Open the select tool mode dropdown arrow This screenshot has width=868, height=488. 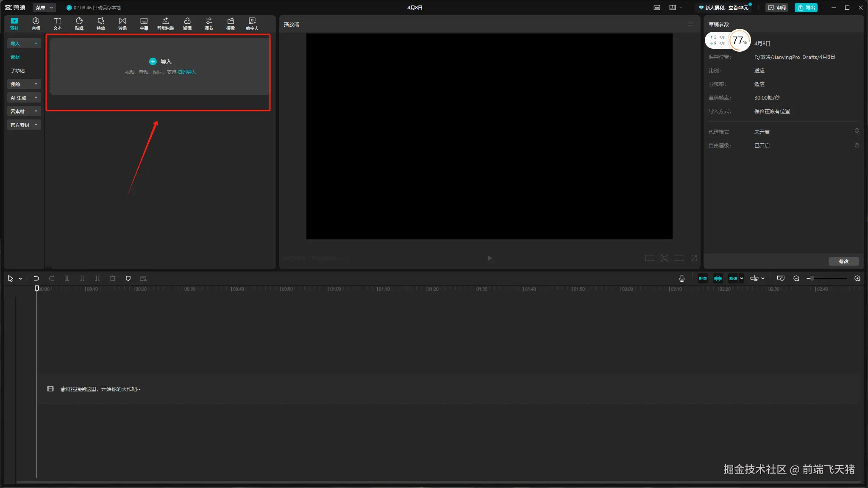tap(20, 279)
